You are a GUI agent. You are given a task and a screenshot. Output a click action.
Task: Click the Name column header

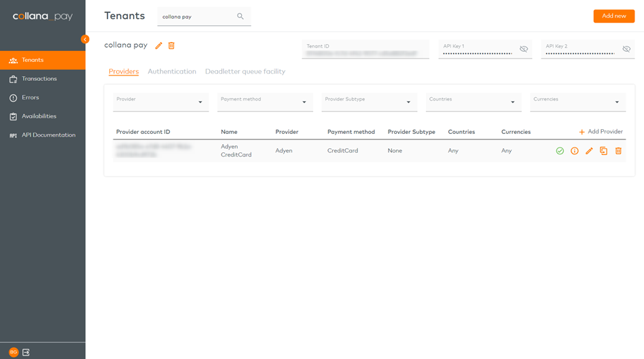(x=229, y=132)
